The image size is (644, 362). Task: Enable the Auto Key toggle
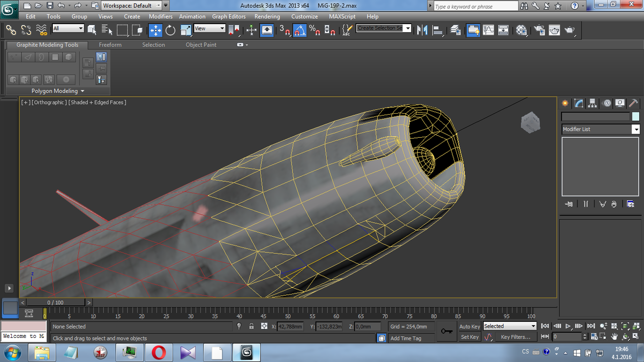click(x=469, y=326)
